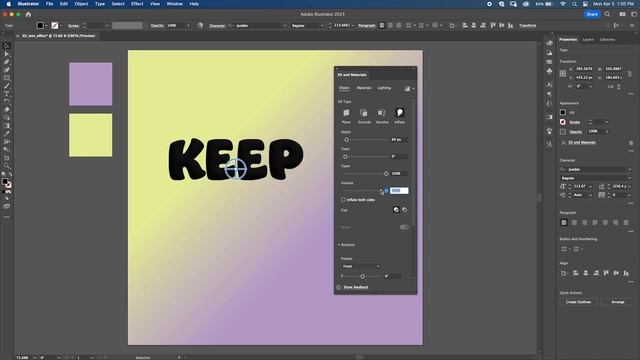Click the Twist slider handle
This screenshot has height=360, width=640.
[x=345, y=157]
